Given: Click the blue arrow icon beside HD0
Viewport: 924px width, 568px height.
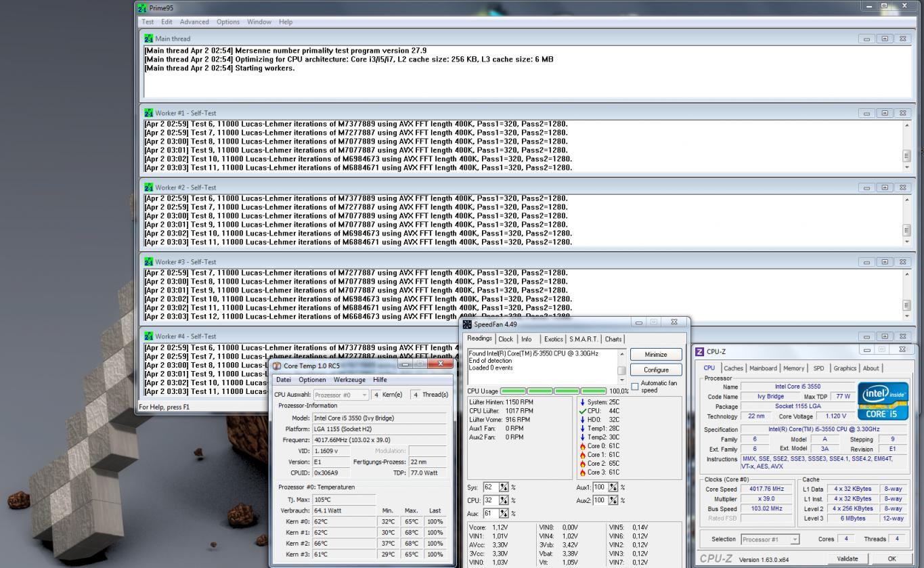Looking at the screenshot, I should [582, 420].
